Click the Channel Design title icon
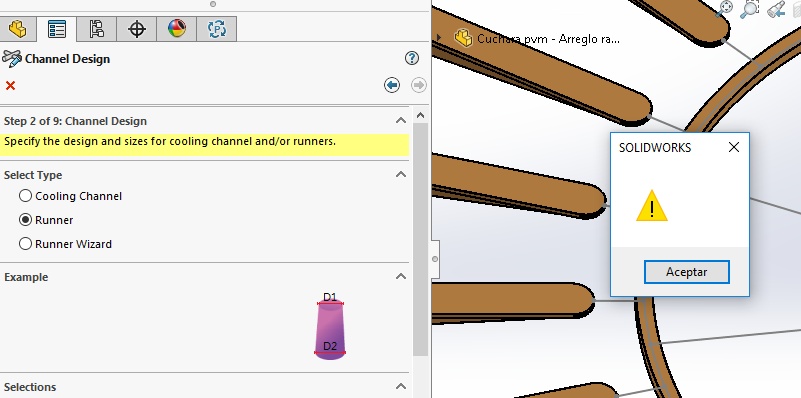801x398 pixels. [12, 58]
